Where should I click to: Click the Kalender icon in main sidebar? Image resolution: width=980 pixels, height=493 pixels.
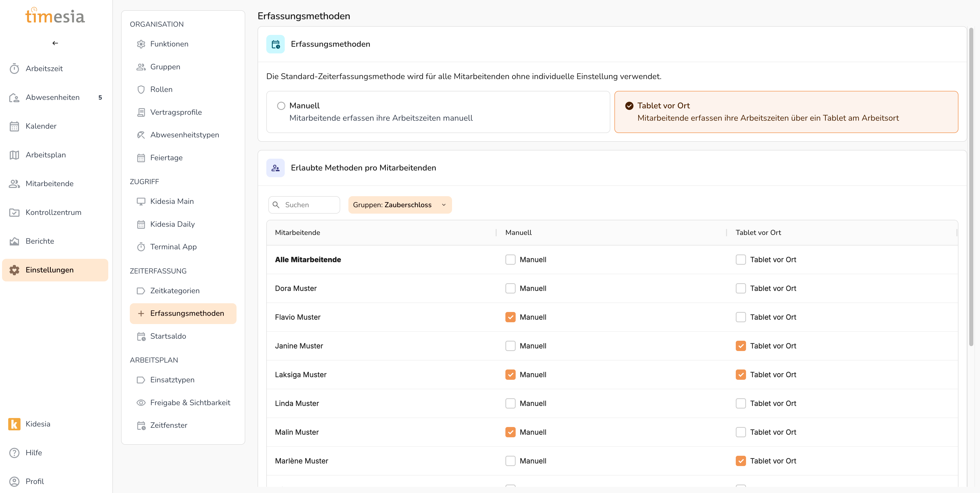(14, 126)
